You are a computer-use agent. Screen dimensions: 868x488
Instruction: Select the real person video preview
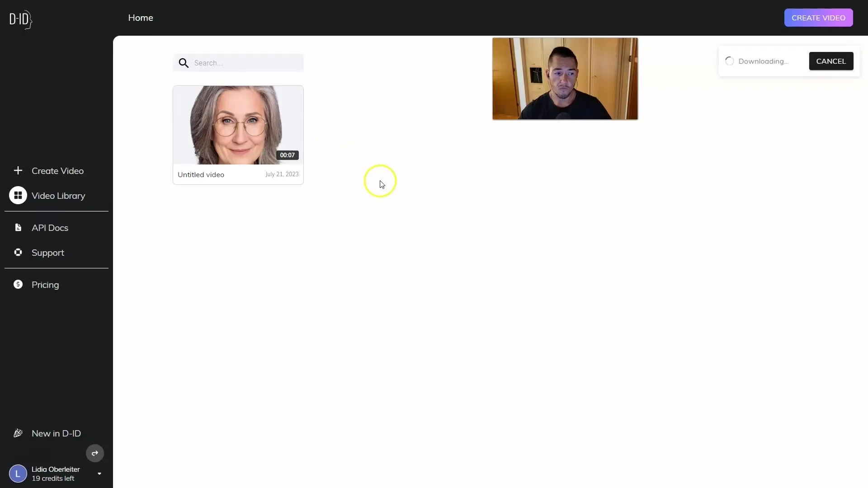(x=565, y=78)
